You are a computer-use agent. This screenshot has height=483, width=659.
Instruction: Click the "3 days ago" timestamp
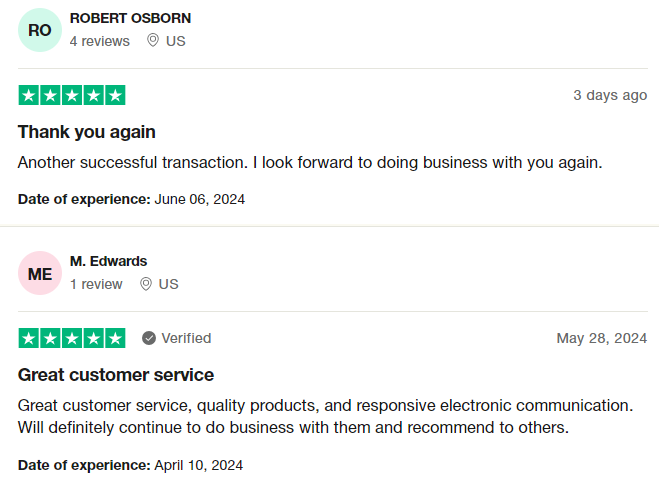[x=610, y=95]
